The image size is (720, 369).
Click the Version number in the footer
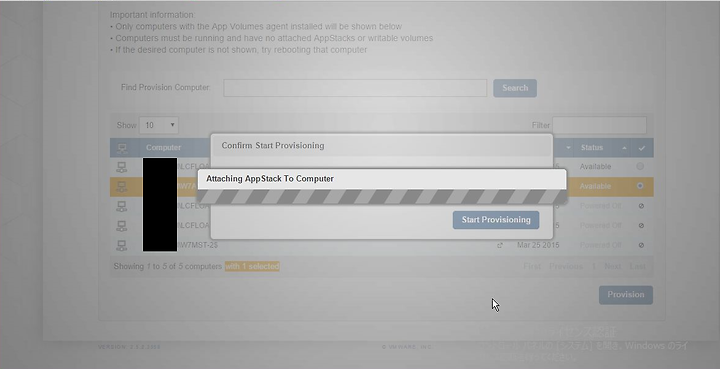click(x=129, y=347)
